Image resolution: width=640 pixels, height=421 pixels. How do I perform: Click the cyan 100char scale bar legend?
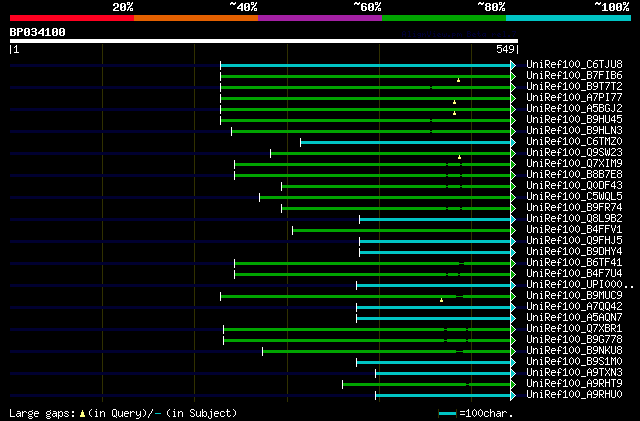click(448, 414)
